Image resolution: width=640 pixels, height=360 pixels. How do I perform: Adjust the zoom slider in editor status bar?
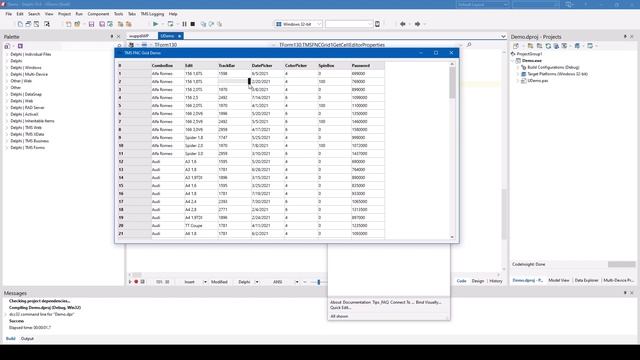tap(318, 282)
